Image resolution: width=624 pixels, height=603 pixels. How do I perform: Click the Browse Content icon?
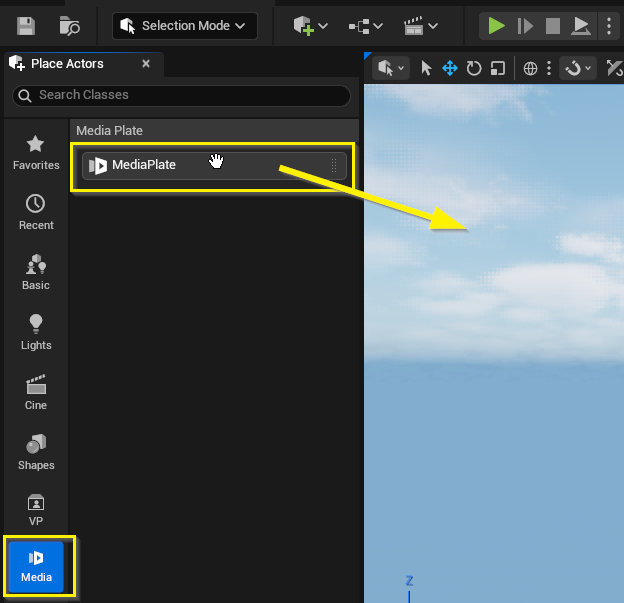(x=70, y=26)
